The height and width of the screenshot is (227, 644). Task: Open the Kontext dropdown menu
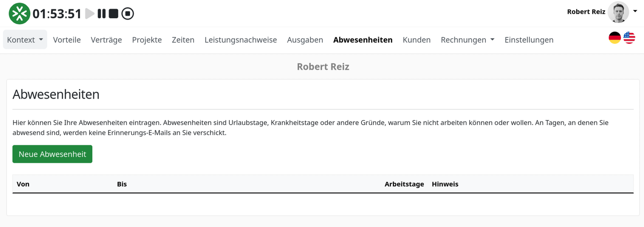point(25,40)
